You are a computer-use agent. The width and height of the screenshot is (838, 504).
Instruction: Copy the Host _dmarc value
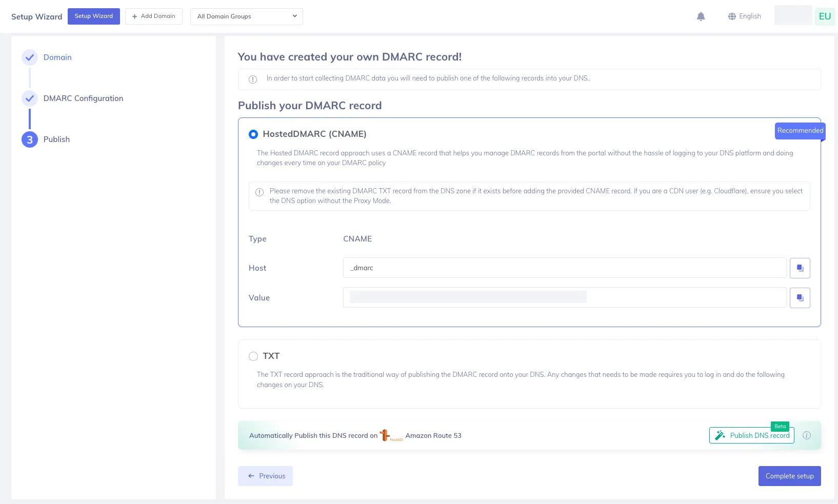800,268
